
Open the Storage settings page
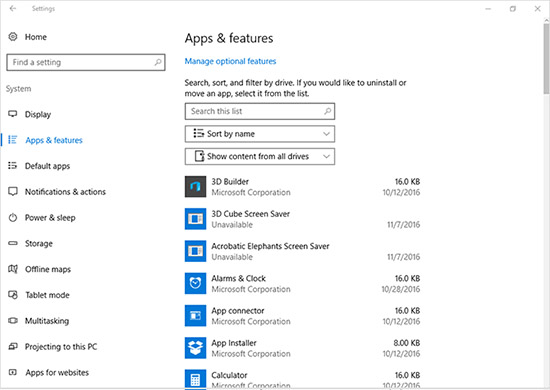[x=39, y=243]
